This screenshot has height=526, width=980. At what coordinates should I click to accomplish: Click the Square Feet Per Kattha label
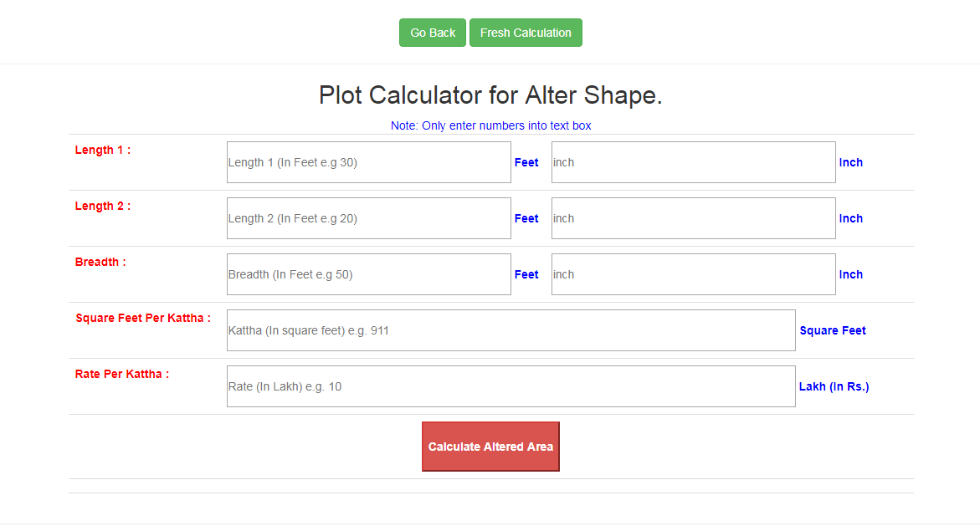click(x=142, y=318)
